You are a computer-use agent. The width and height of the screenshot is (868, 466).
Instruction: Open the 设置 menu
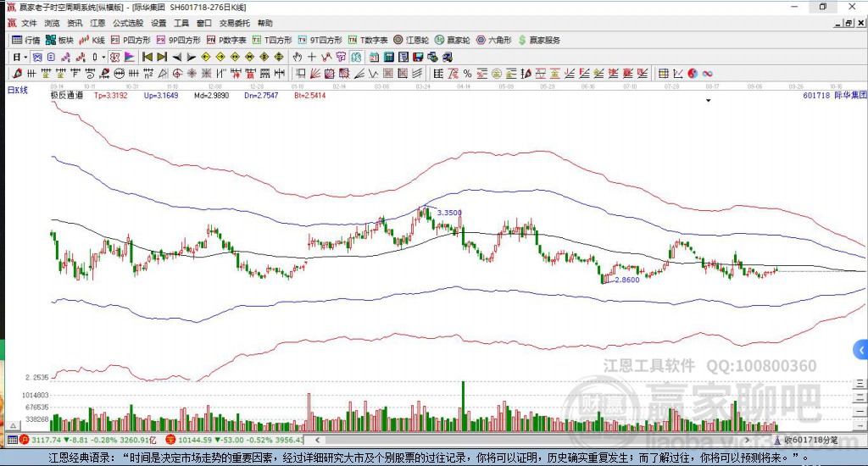[x=159, y=23]
